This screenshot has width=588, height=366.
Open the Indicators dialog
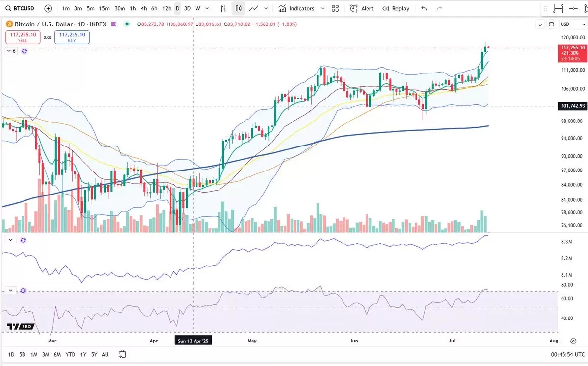[x=296, y=8]
